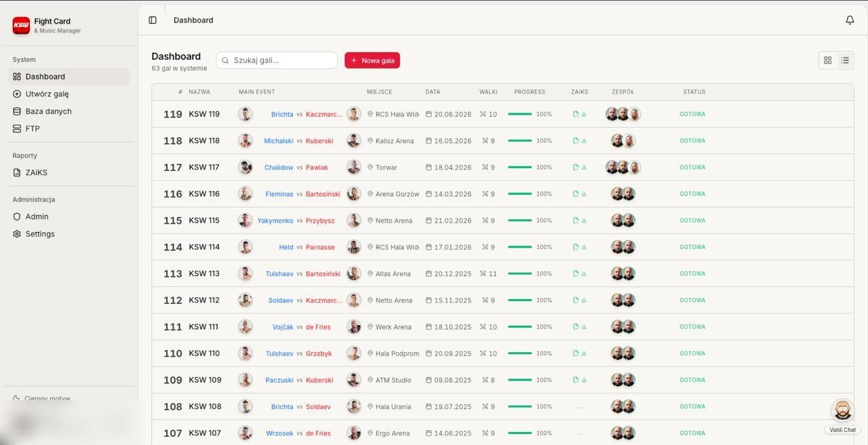Open the Michalski fighter link in KSW 118
Image resolution: width=868 pixels, height=445 pixels.
[279, 141]
